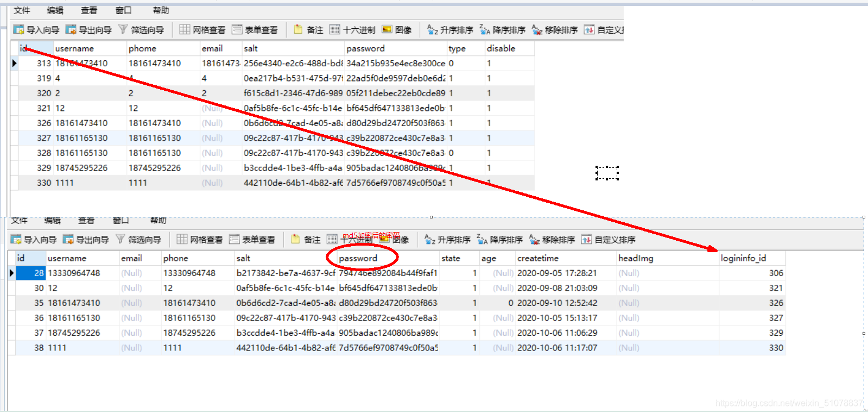Open 窗口 menu in top window
The image size is (868, 413).
coord(123,10)
